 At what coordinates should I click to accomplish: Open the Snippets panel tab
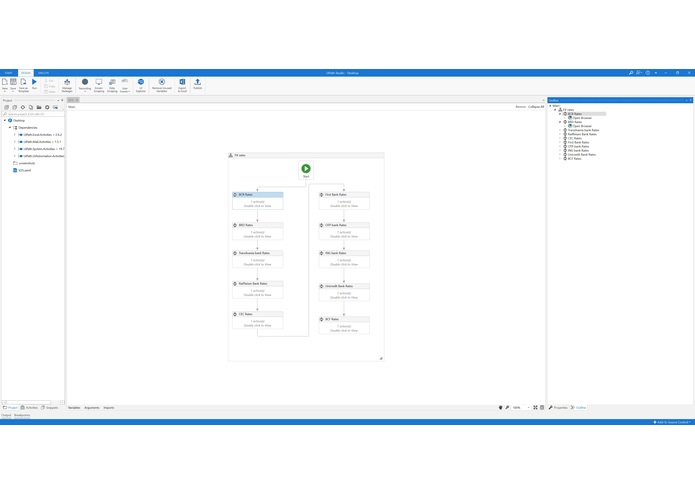click(x=50, y=408)
